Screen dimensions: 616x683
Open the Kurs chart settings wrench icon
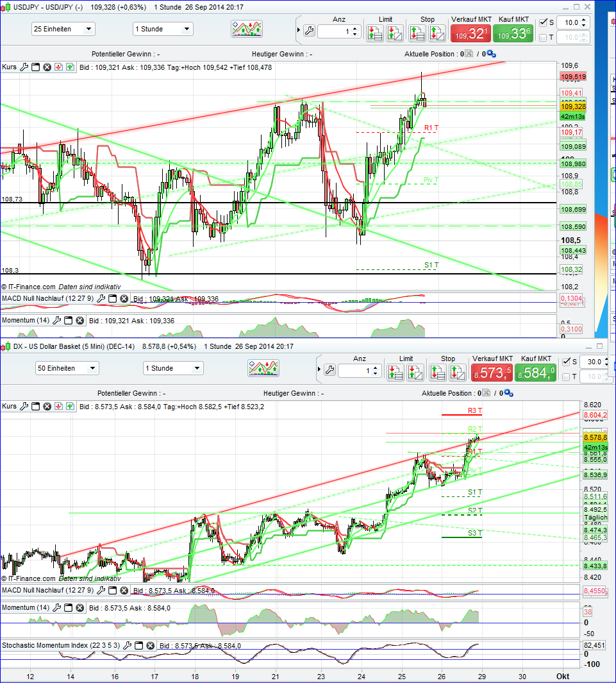click(x=24, y=67)
